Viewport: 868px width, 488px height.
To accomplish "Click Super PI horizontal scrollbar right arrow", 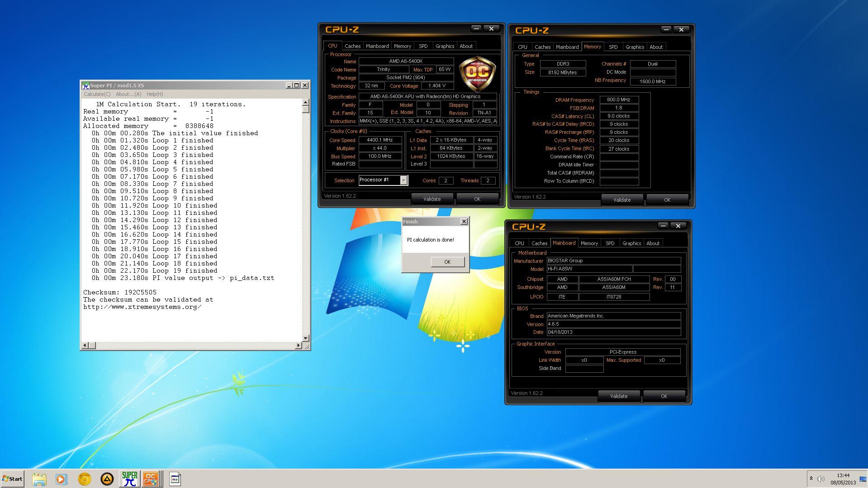I will [298, 346].
